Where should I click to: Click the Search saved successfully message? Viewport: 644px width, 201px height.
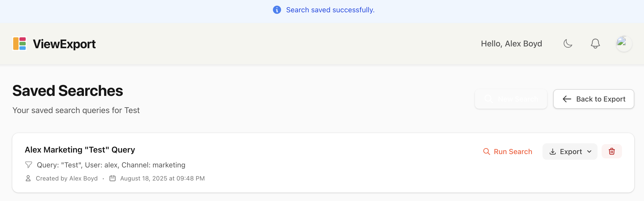(x=330, y=10)
